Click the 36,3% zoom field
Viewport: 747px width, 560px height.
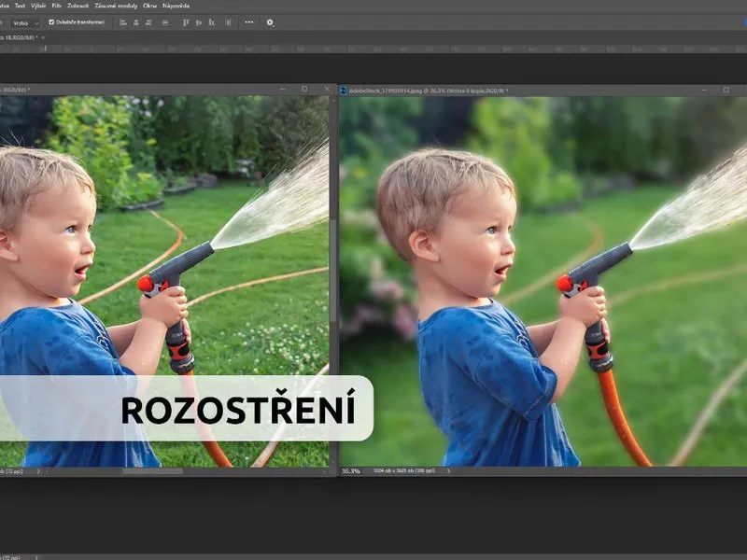tap(351, 471)
